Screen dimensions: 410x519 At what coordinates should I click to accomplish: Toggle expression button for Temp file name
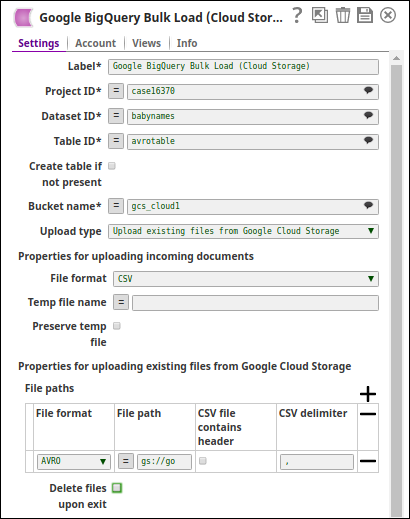121,303
